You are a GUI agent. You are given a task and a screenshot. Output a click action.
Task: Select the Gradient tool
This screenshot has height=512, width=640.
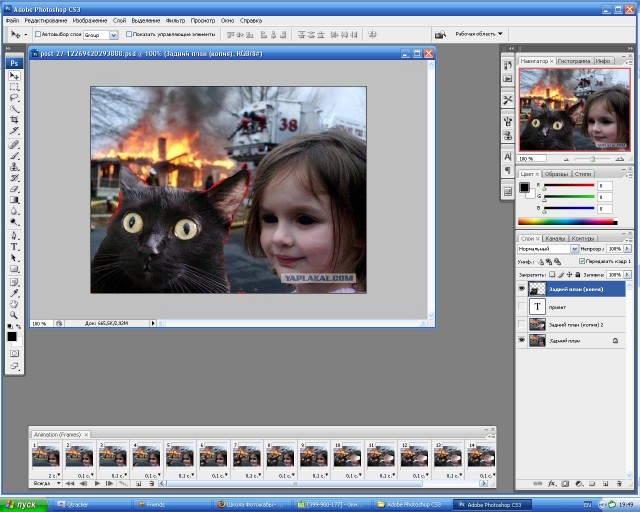(14, 200)
